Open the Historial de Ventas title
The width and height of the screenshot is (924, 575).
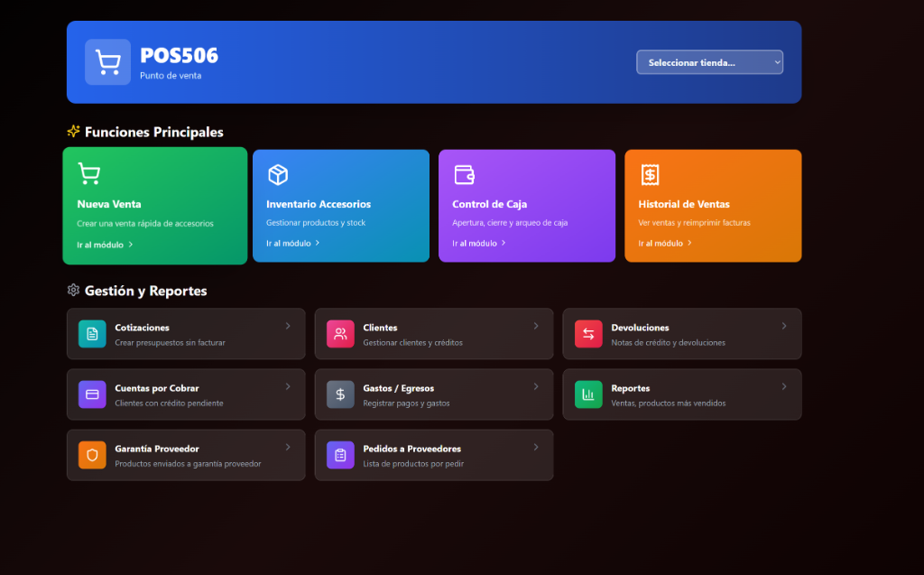pos(684,204)
